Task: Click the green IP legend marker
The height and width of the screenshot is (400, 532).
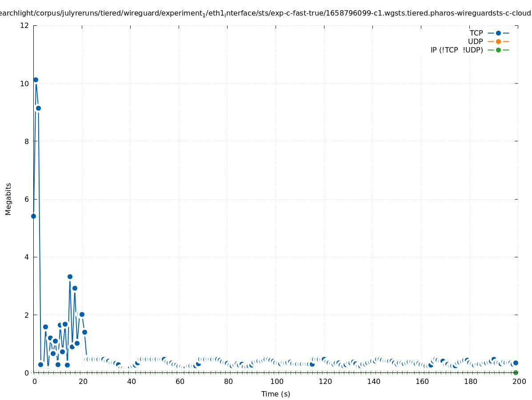Action: (x=498, y=50)
